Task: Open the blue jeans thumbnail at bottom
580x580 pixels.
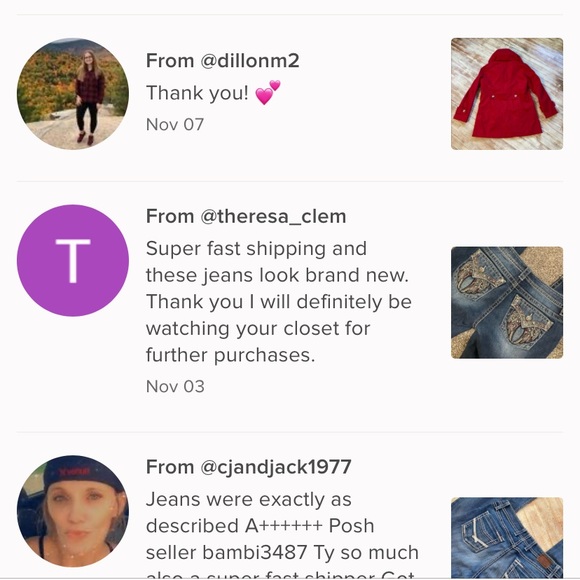Action: 507,538
